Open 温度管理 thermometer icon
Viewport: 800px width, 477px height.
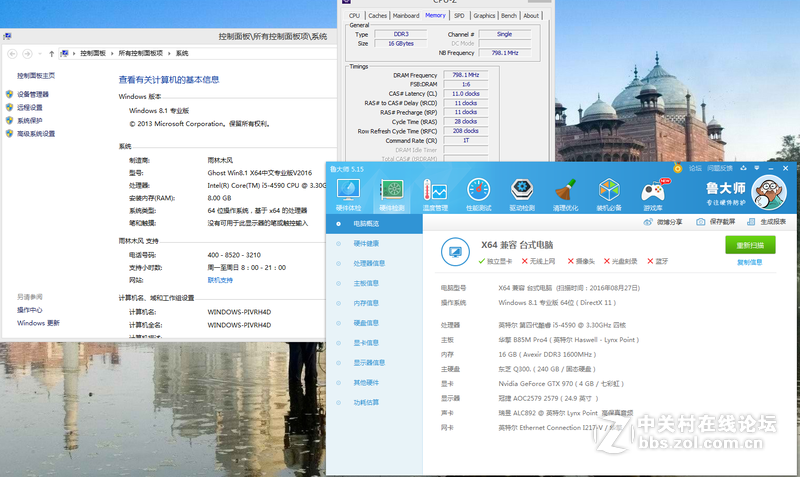435,195
